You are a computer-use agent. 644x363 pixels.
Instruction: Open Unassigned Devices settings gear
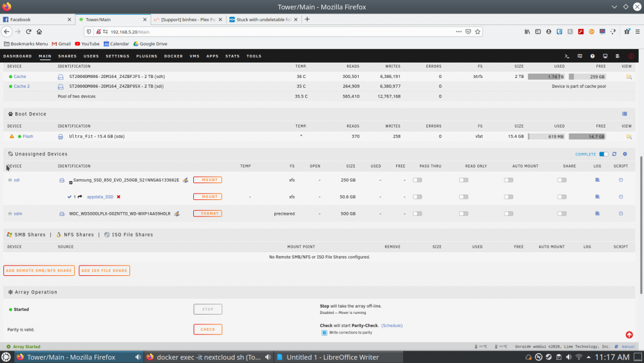(625, 154)
